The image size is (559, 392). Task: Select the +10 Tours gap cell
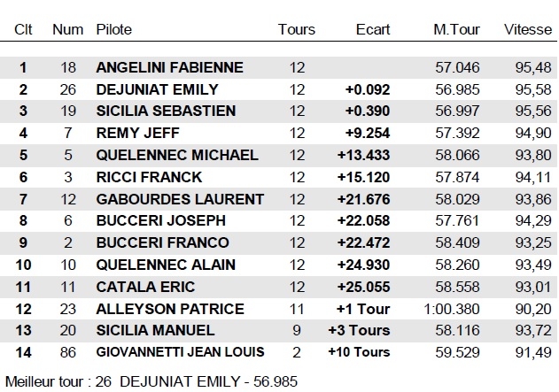[x=359, y=352]
